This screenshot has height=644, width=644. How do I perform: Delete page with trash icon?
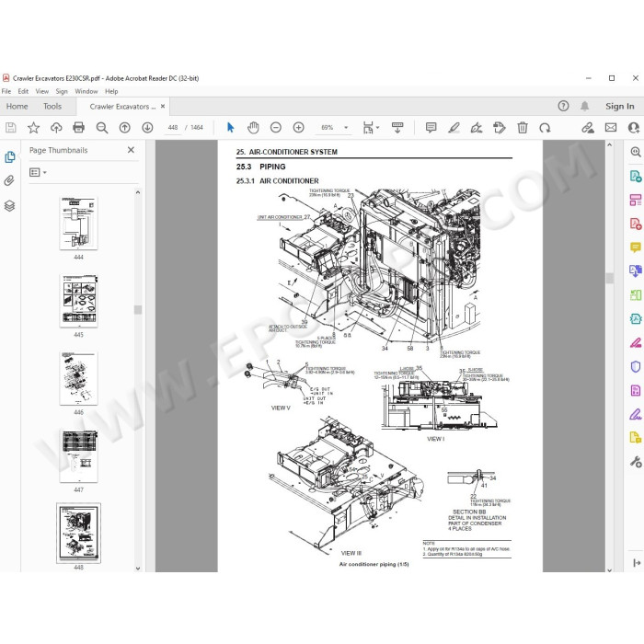click(522, 128)
